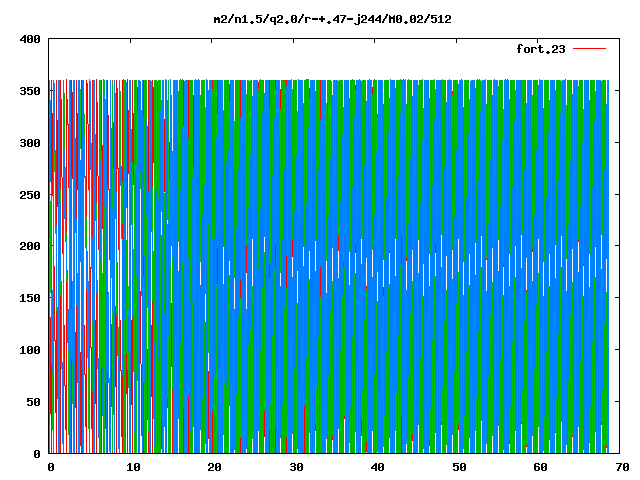Click the x-axis label 70
640x480 pixels.
pyautogui.click(x=622, y=467)
